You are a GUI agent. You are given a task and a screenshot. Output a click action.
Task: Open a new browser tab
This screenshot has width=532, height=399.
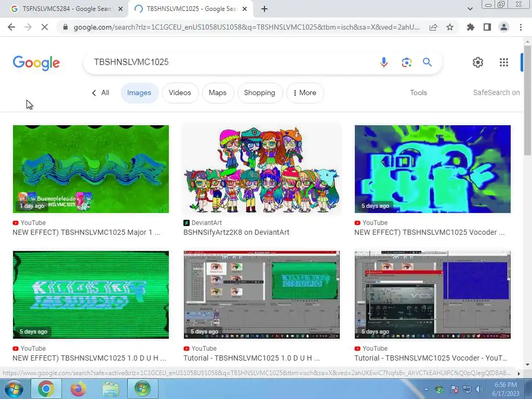(264, 9)
